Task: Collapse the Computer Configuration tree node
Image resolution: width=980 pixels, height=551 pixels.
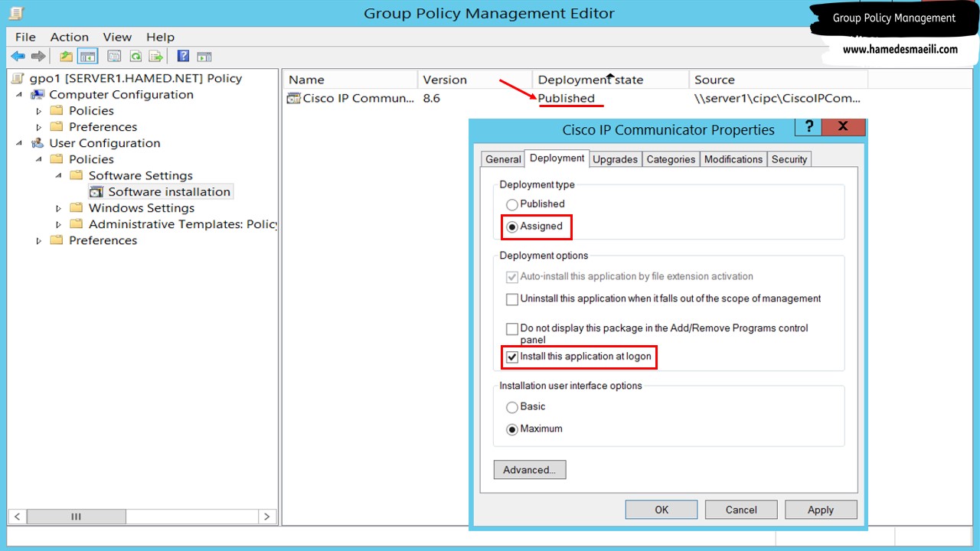Action: point(19,95)
